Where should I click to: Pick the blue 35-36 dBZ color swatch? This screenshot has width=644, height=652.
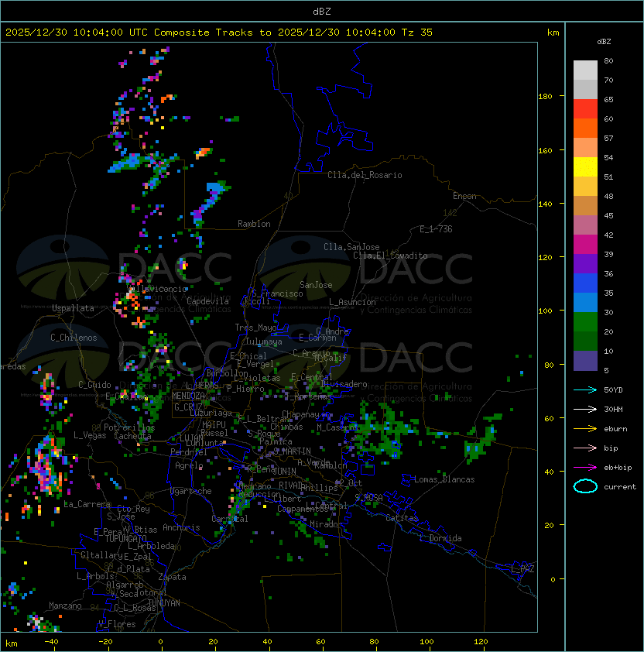point(585,283)
